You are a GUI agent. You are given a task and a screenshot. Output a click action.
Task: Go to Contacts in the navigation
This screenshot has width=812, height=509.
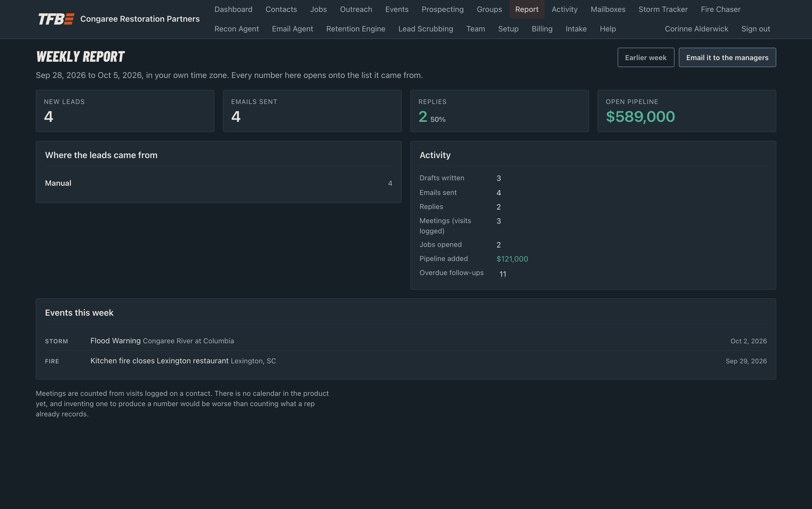(281, 9)
